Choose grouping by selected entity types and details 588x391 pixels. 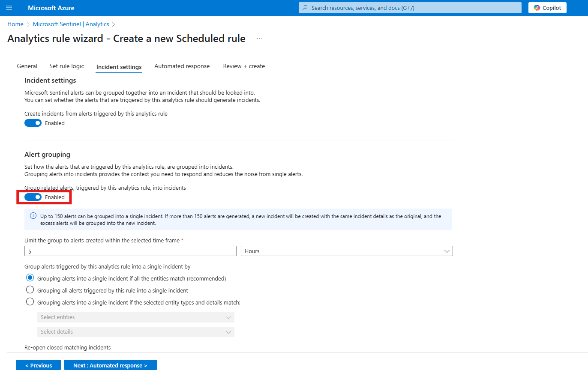[x=30, y=302]
